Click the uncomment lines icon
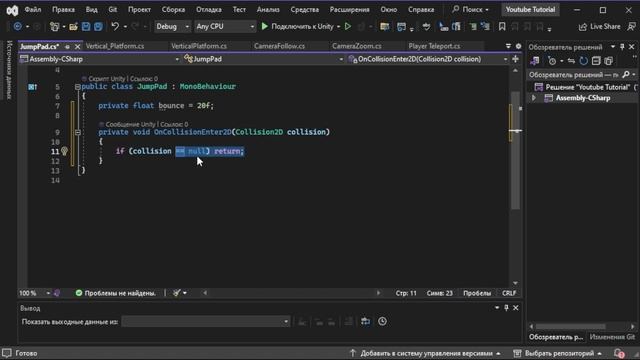Image resolution: width=640 pixels, height=360 pixels. pos(485,27)
